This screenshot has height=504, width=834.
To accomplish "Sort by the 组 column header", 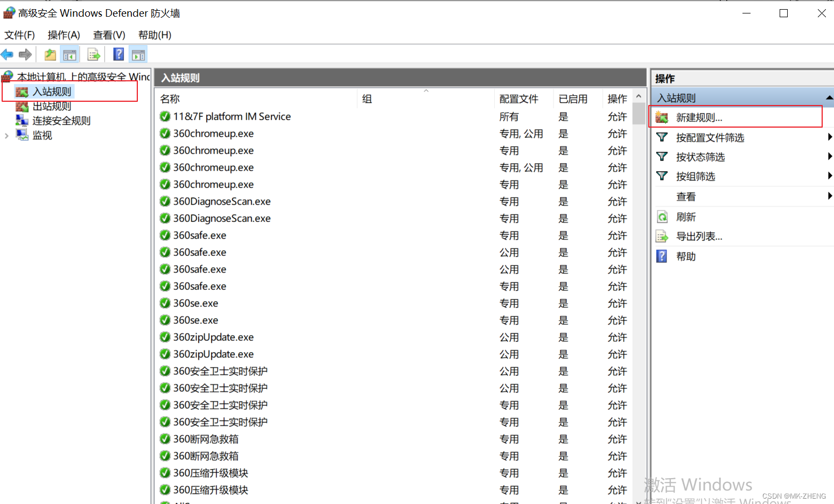I will tap(425, 99).
